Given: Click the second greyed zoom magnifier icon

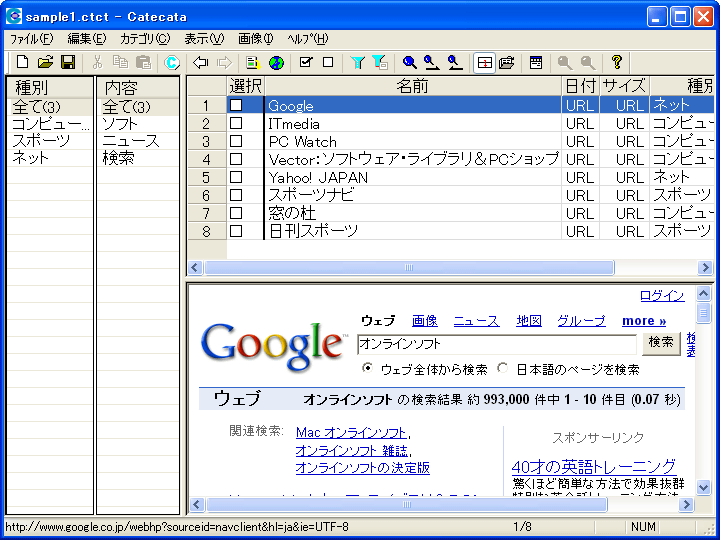Looking at the screenshot, I should coord(587,62).
